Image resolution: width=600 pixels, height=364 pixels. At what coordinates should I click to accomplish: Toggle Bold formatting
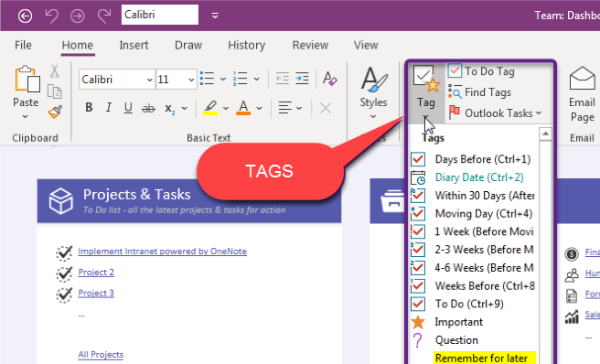pyautogui.click(x=89, y=108)
